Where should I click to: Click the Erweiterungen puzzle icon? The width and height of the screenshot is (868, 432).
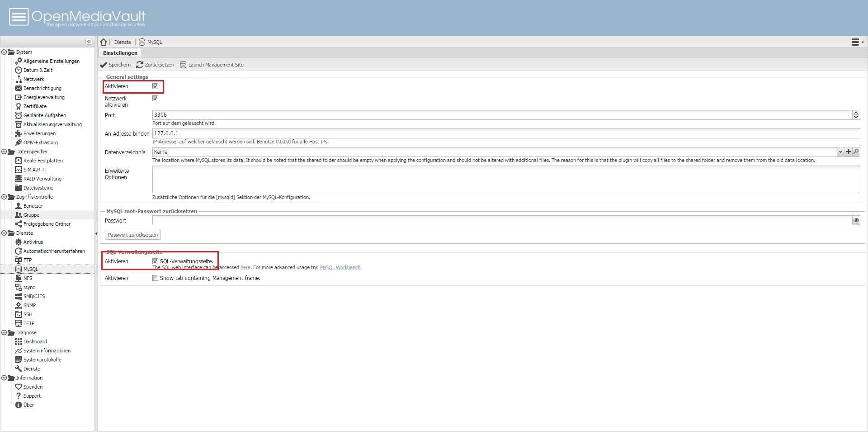pos(19,133)
